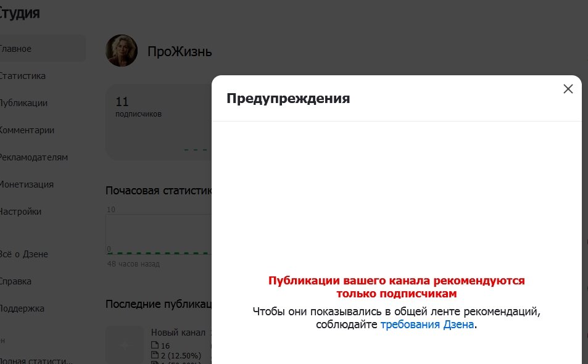Click the page icon beside 2 (12.50%)
Viewport: 588px width, 364px height.
(155, 355)
